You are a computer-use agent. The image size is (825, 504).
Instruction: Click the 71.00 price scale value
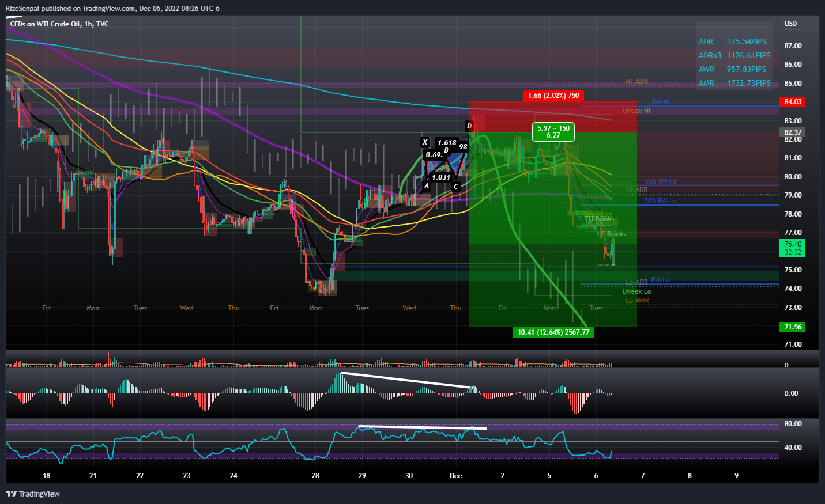[793, 344]
